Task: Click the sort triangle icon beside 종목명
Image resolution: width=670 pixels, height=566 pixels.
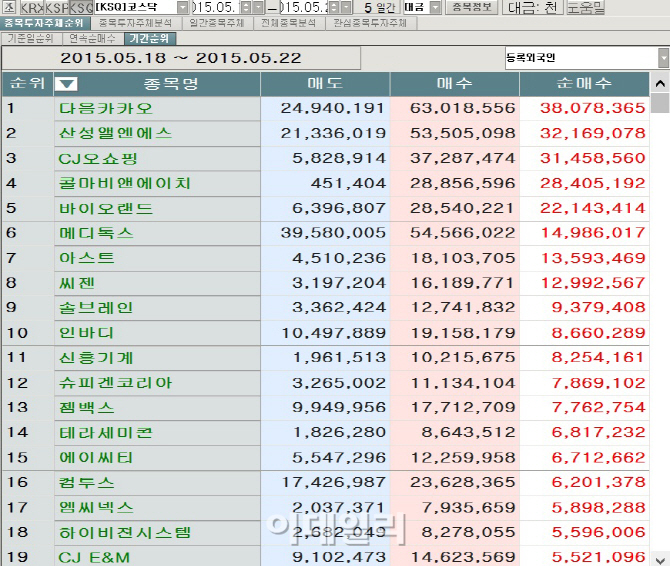Action: 66,84
